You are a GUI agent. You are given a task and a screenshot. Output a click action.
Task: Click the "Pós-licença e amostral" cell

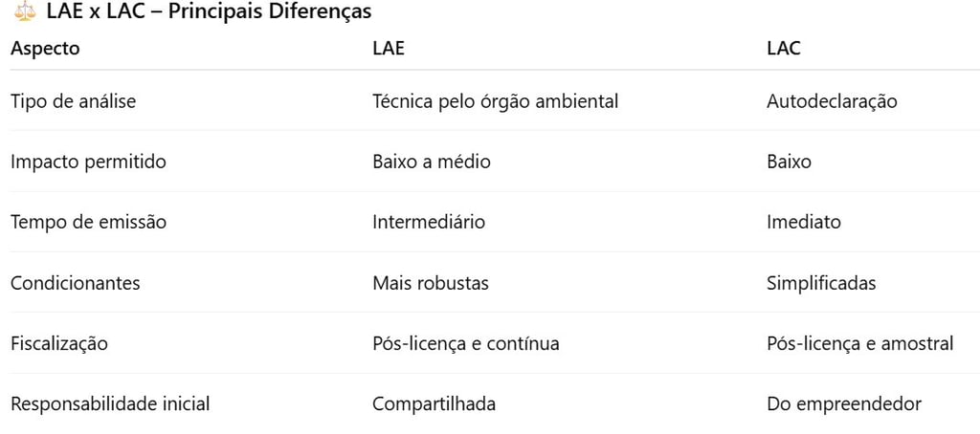859,343
